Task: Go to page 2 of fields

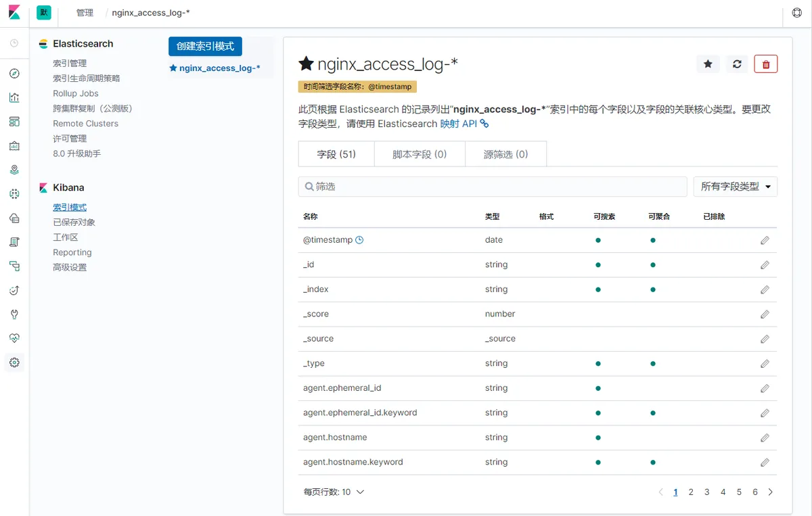Action: [x=691, y=492]
